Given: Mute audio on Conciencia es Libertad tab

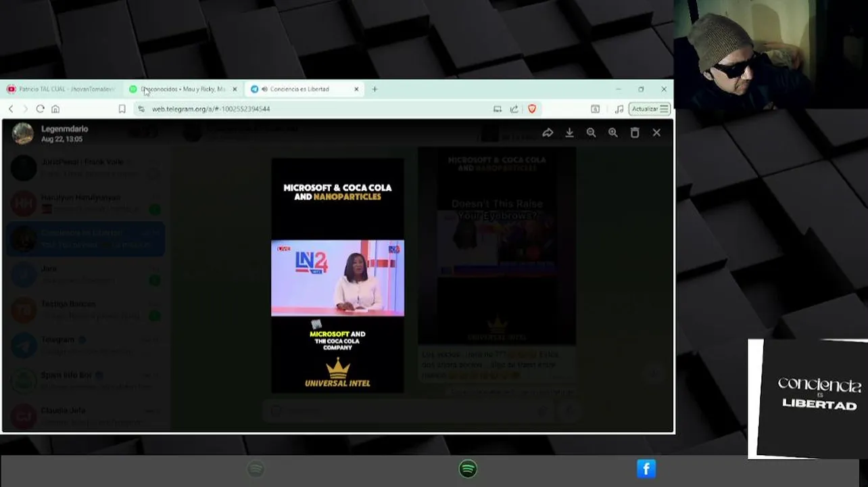Looking at the screenshot, I should 264,89.
